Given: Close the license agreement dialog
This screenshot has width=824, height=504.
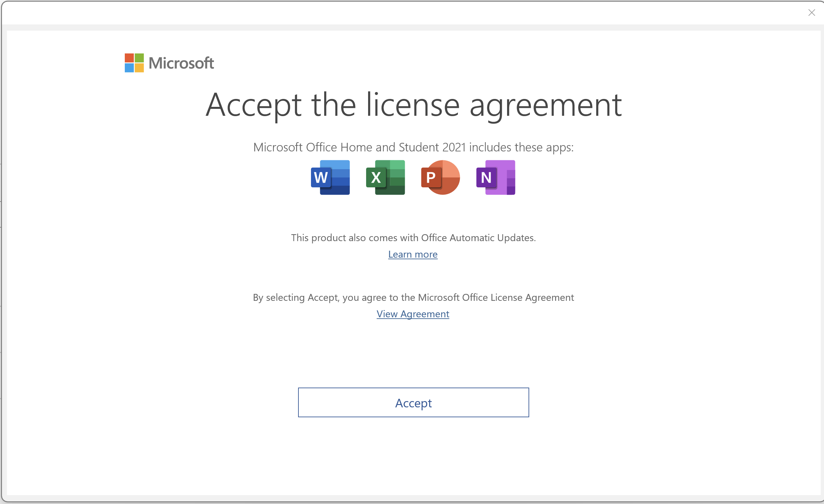Looking at the screenshot, I should pyautogui.click(x=811, y=13).
